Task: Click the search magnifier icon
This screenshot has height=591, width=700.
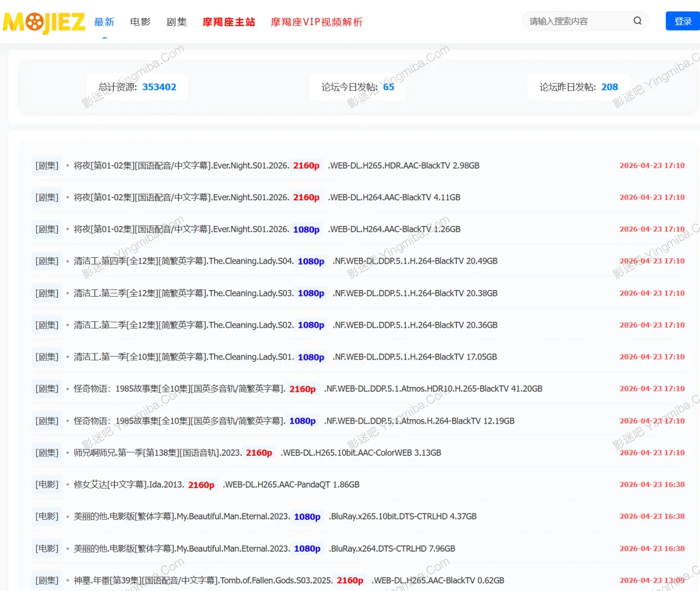Action: [x=637, y=20]
